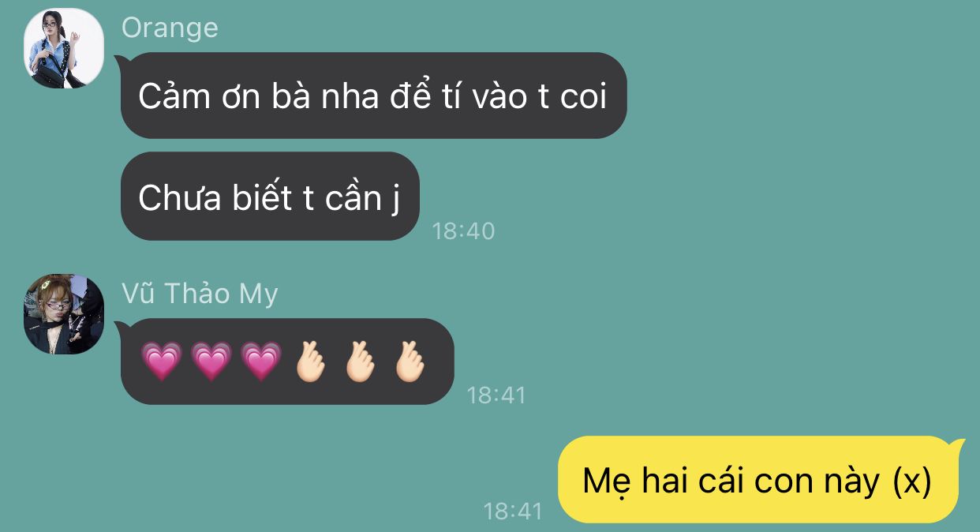Screen dimensions: 980x532
Task: Click the 18:41 timestamp beside yellow bubble
Action: (513, 511)
